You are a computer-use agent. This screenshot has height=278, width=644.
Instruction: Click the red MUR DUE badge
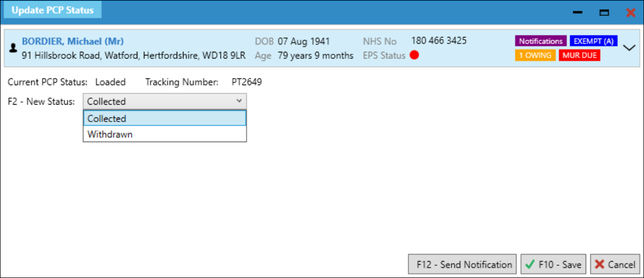coord(579,55)
